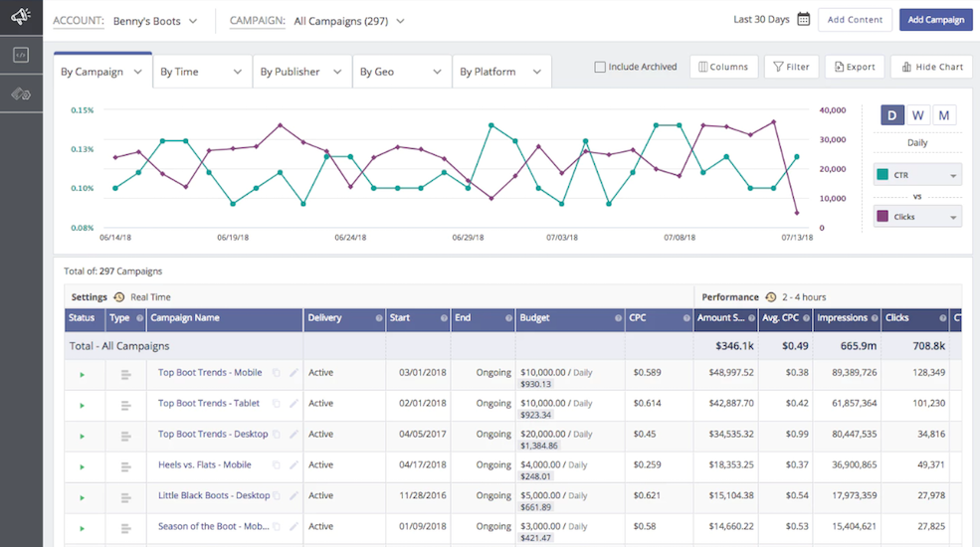Switch chart to Weekly with W toggle
980x547 pixels.
(917, 115)
